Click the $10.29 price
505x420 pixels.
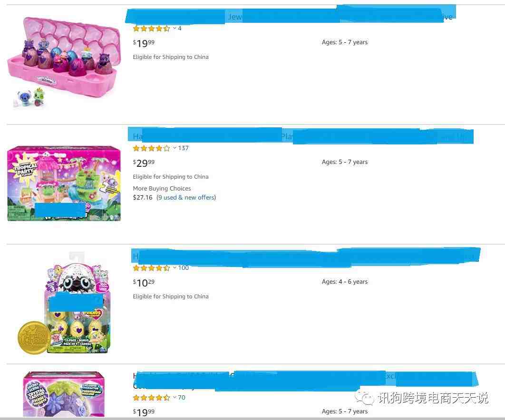[144, 283]
